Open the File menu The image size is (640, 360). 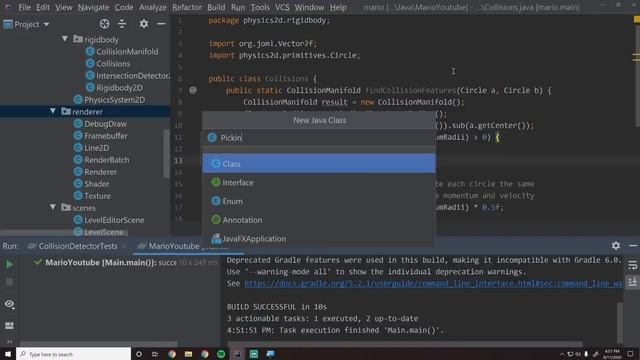24,7
